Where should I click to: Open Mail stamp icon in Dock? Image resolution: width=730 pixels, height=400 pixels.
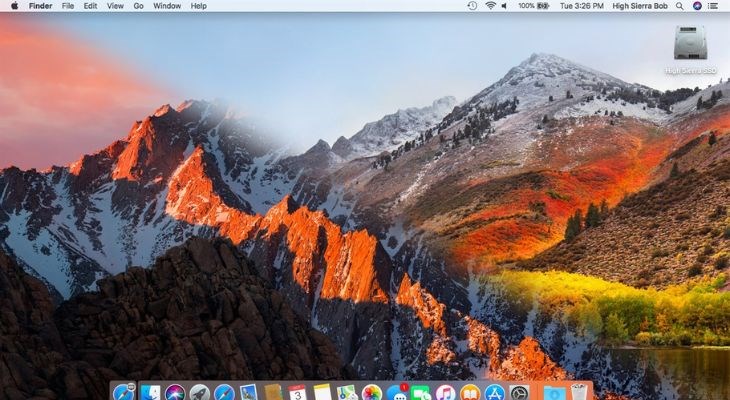(x=249, y=392)
